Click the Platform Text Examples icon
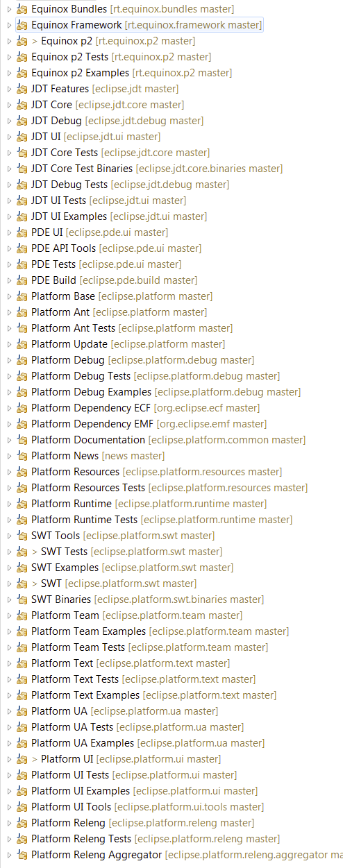This screenshot has width=343, height=868. pos(22,695)
